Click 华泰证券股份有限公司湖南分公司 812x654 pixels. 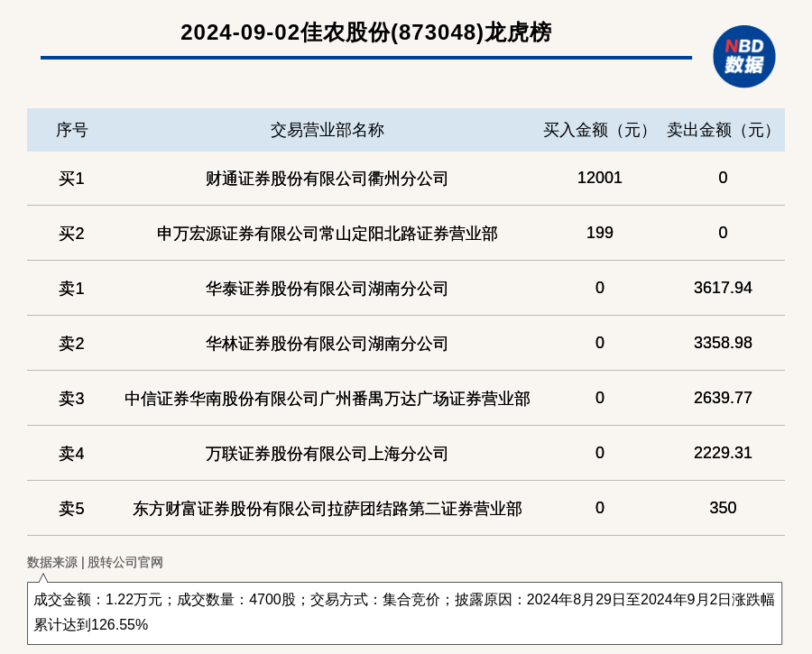[x=327, y=289]
